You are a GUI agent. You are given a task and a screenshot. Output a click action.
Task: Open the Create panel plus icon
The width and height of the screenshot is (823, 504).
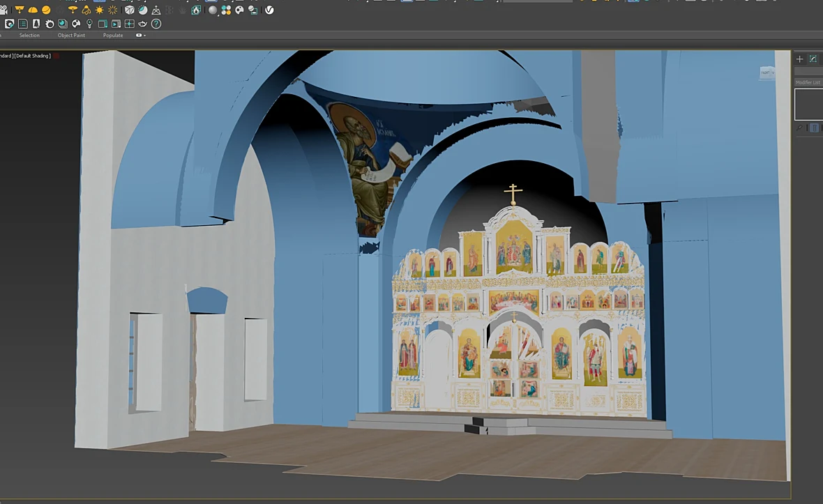coord(799,59)
